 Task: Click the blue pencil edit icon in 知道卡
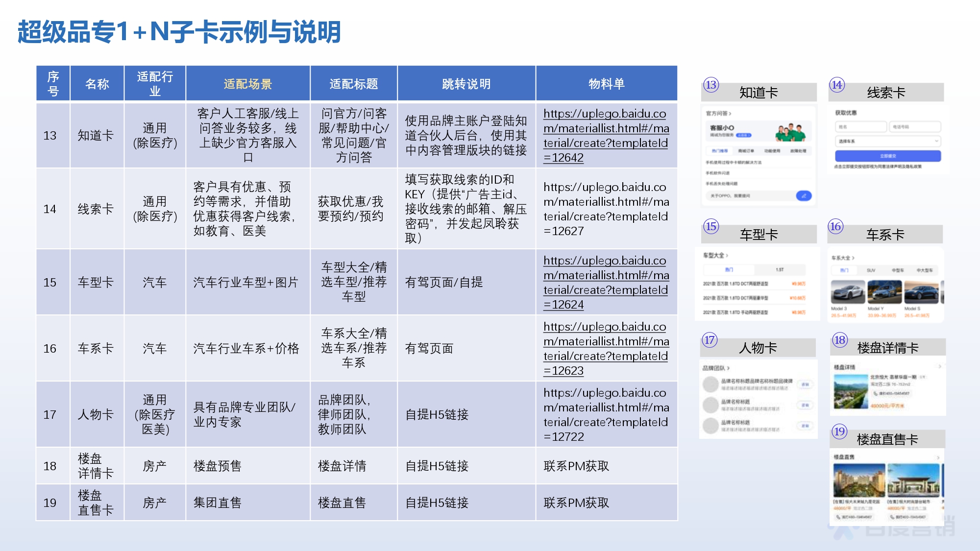[803, 196]
